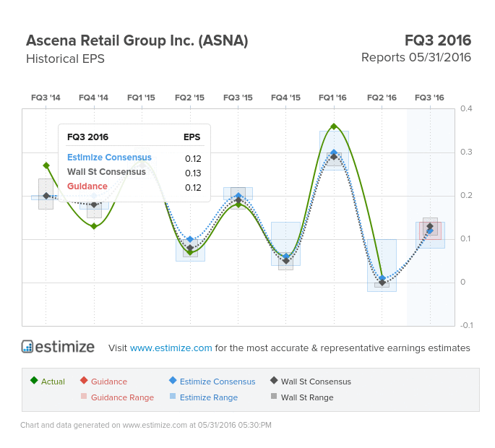The image size is (495, 448).
Task: Toggle the Estimize Range legend entry
Action: click(x=204, y=397)
